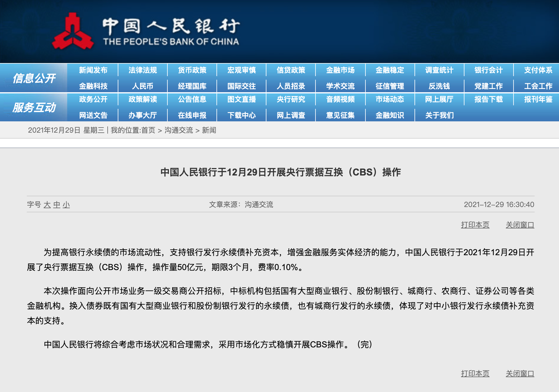
Task: Click 新闻 in the breadcrumb trail
Action: click(209, 130)
